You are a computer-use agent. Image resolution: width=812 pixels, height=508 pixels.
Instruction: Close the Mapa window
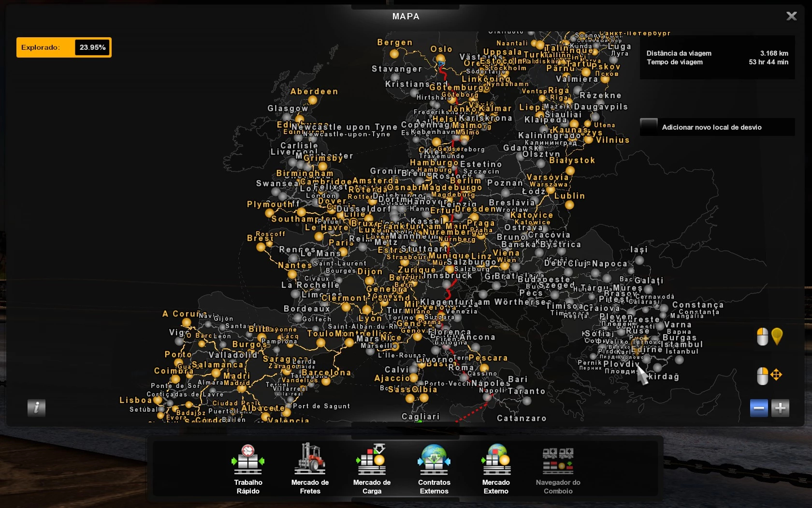(x=791, y=16)
